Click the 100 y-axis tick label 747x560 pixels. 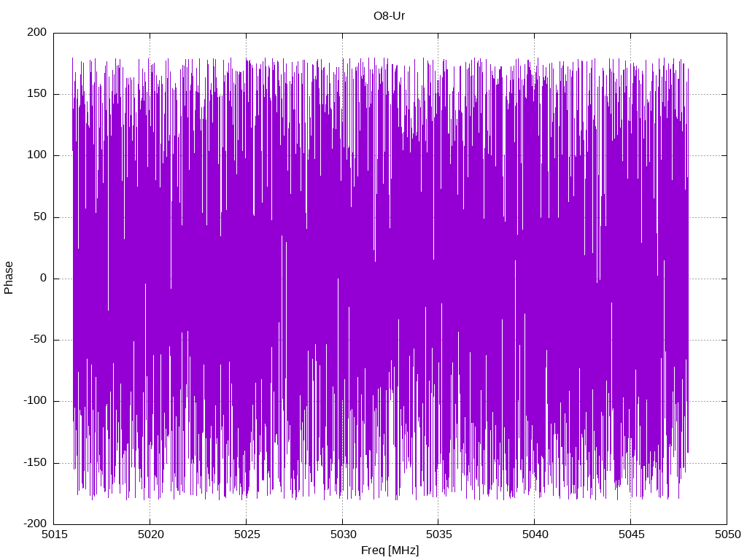(37, 155)
